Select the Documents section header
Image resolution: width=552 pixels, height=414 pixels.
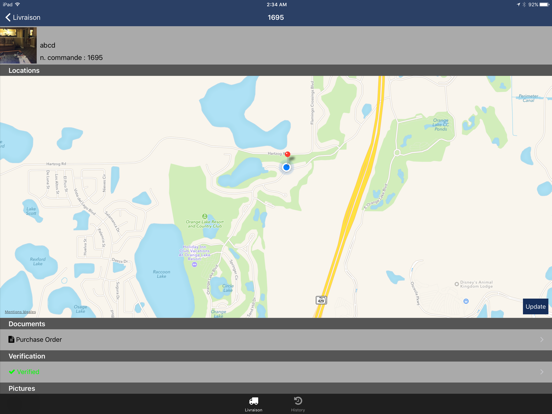[276, 324]
